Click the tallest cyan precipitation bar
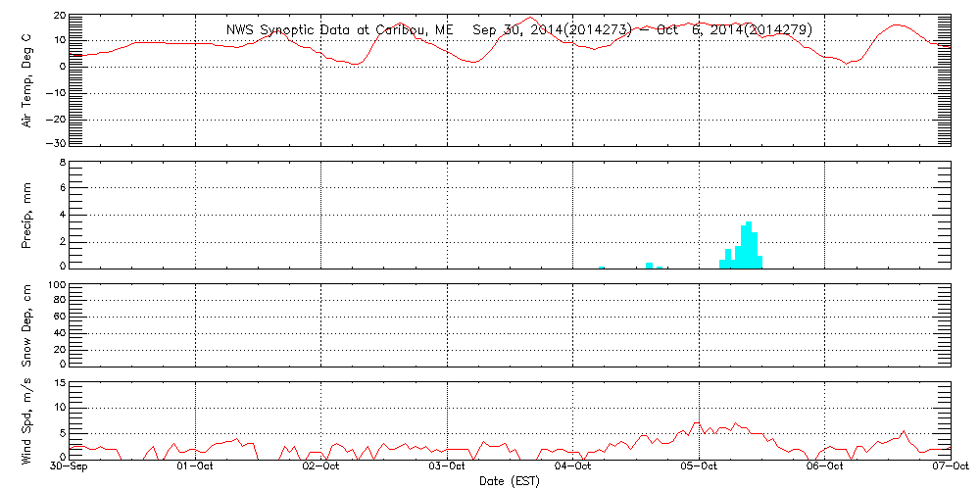 750,245
